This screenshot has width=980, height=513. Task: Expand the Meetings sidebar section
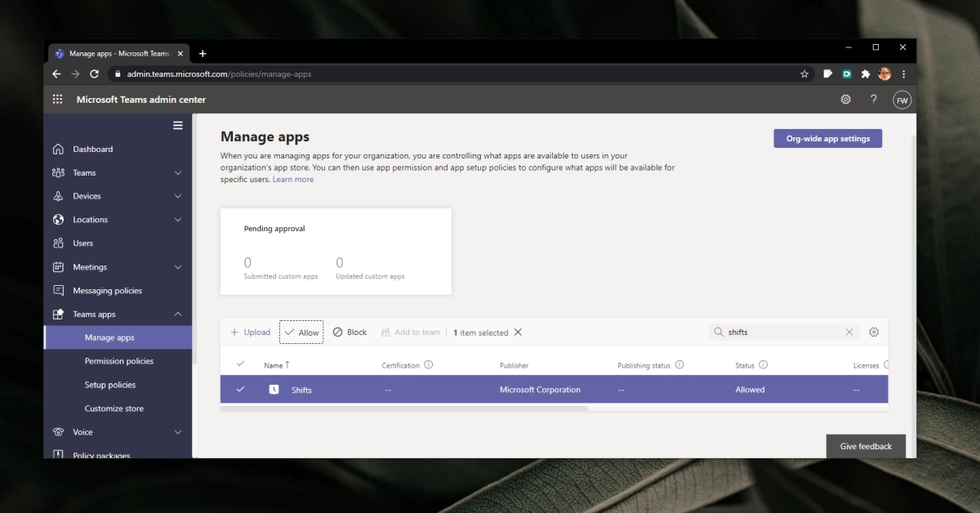coord(178,267)
